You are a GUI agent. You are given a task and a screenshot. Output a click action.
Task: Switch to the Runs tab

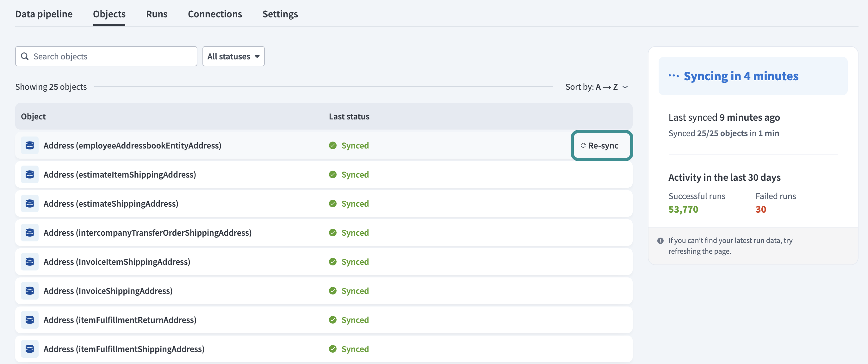(x=156, y=14)
